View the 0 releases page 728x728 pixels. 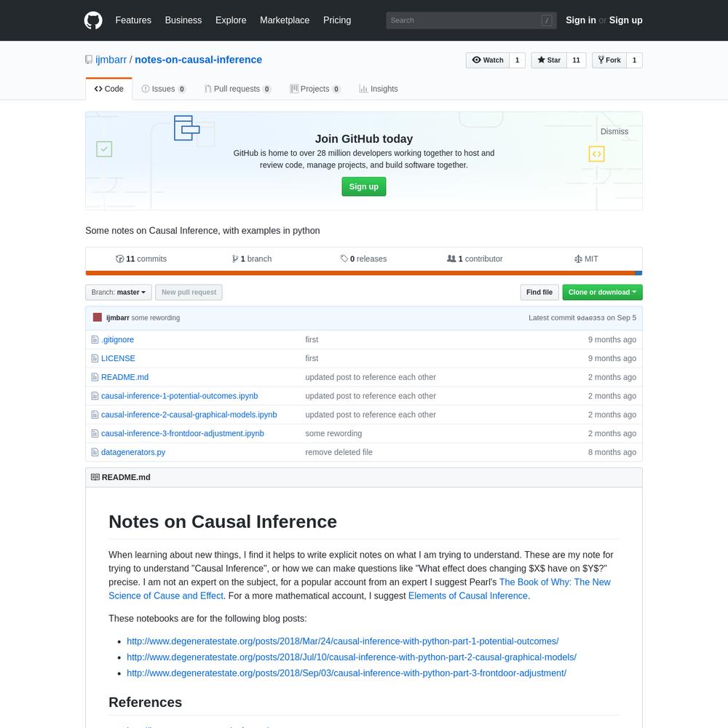click(363, 259)
